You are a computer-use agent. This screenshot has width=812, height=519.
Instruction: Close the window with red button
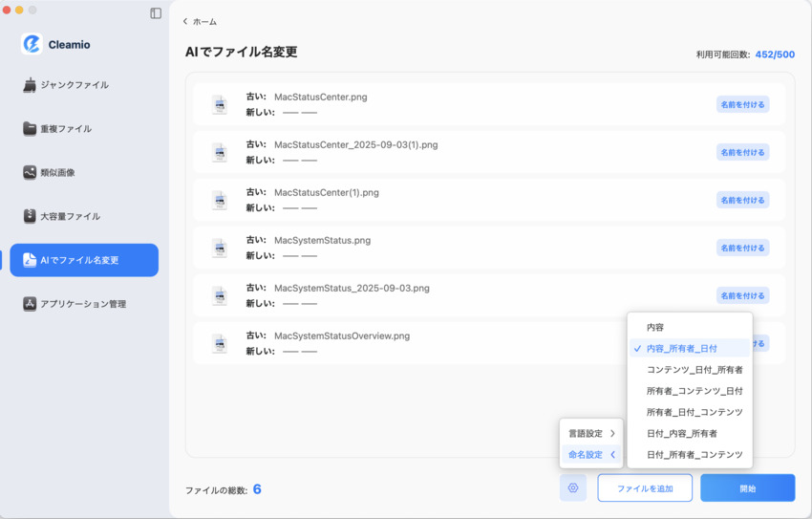pyautogui.click(x=7, y=10)
